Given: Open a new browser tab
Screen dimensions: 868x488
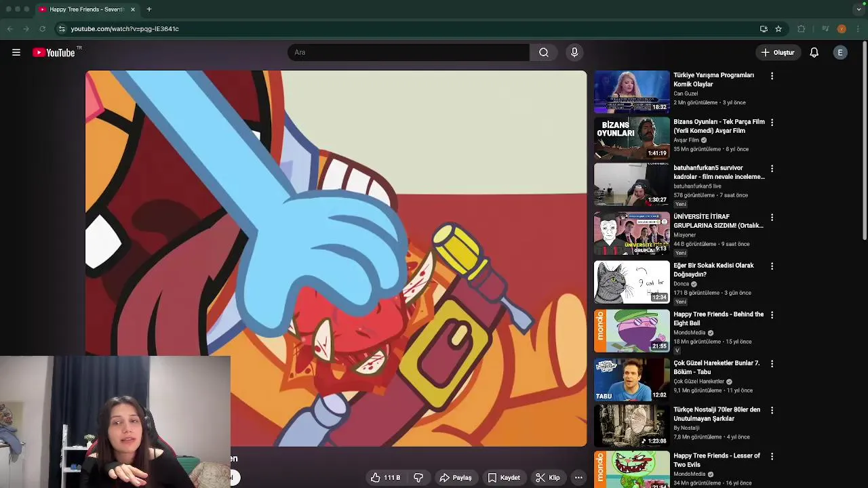Looking at the screenshot, I should point(149,9).
